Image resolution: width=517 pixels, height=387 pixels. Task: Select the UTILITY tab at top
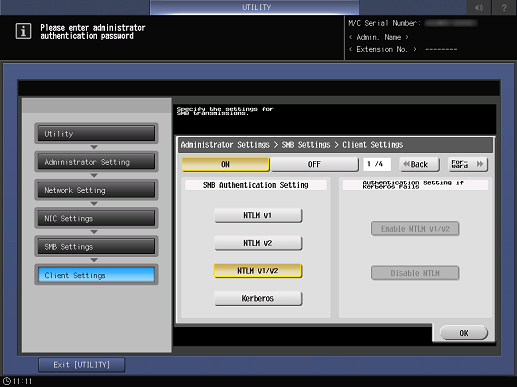[255, 7]
